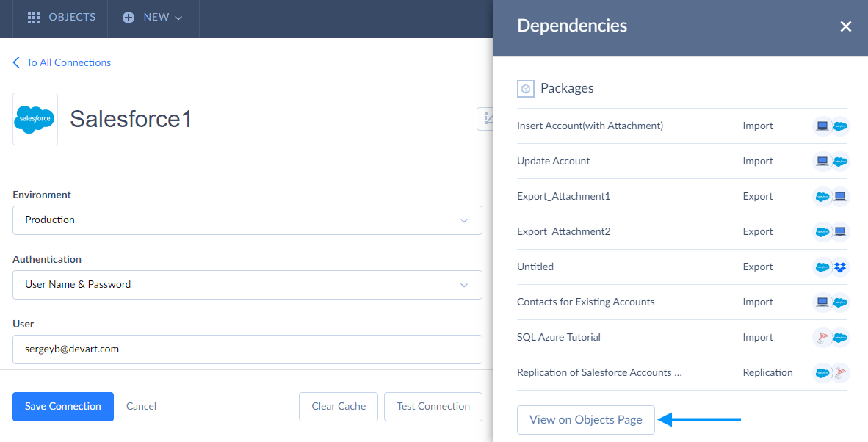Click Salesforce target icon in Update Account row
Screen dimensions: 868x442
(840, 162)
